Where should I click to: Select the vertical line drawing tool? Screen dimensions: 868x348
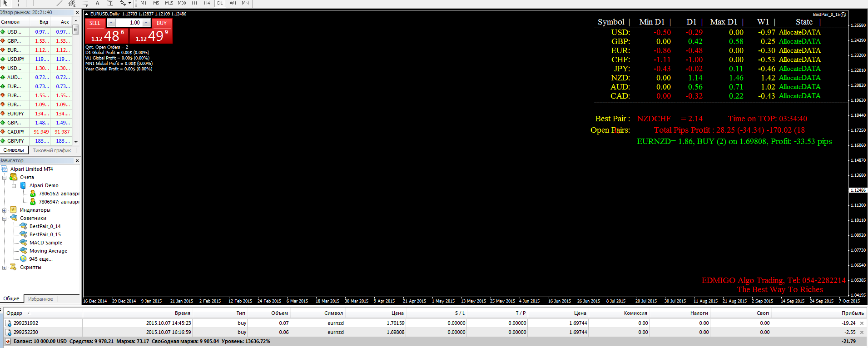click(x=33, y=3)
